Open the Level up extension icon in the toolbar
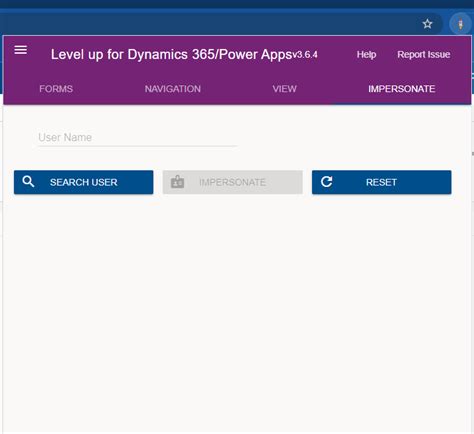This screenshot has width=474, height=434. 460,24
